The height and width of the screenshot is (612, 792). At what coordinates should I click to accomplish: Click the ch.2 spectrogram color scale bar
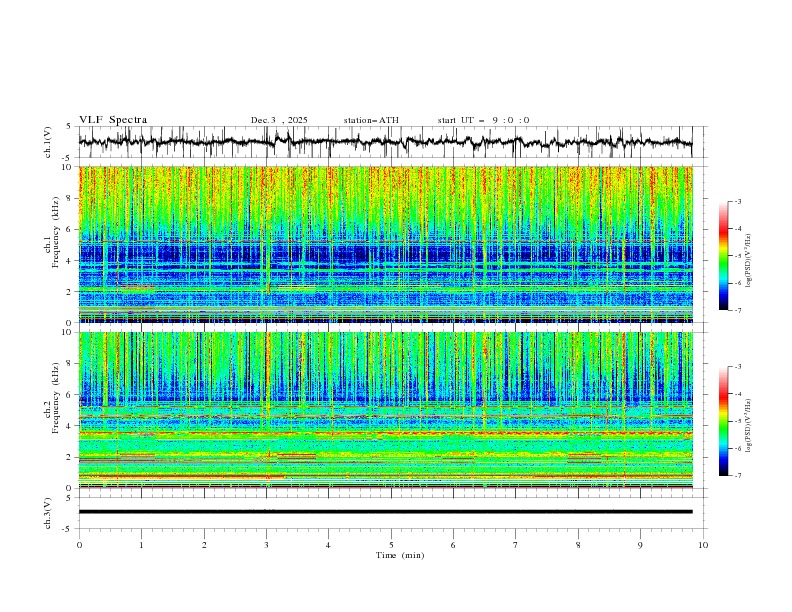pyautogui.click(x=723, y=421)
